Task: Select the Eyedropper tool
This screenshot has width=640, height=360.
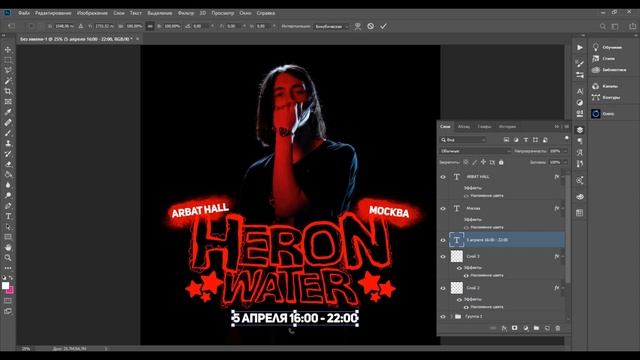Action: [8, 112]
